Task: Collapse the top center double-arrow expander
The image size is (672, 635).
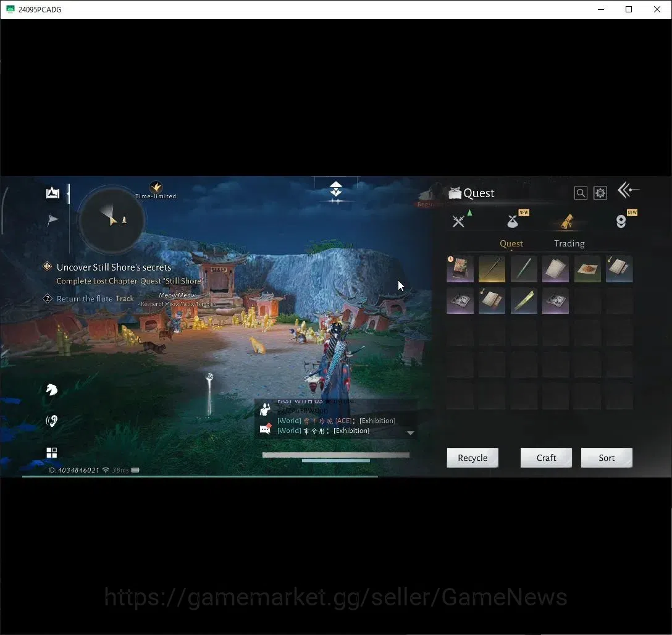Action: coord(335,189)
